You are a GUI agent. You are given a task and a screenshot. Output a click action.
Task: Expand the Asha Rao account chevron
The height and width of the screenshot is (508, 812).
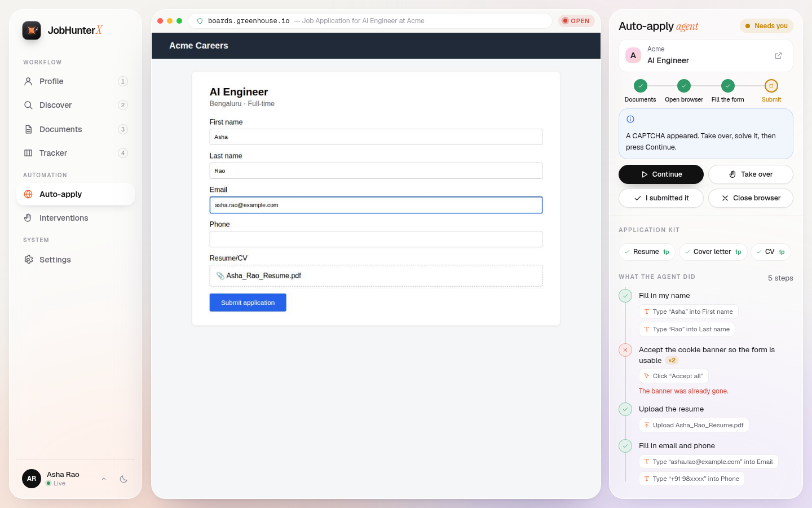(104, 479)
